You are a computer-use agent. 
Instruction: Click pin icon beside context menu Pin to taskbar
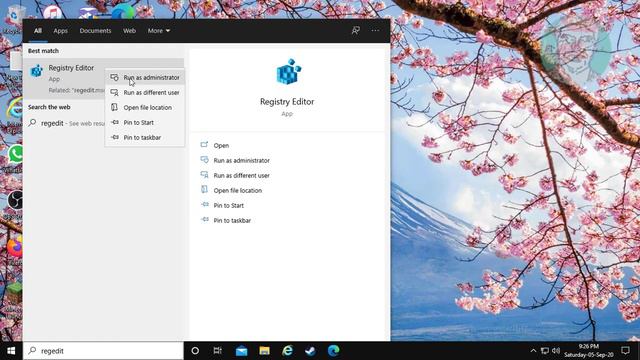click(x=115, y=137)
